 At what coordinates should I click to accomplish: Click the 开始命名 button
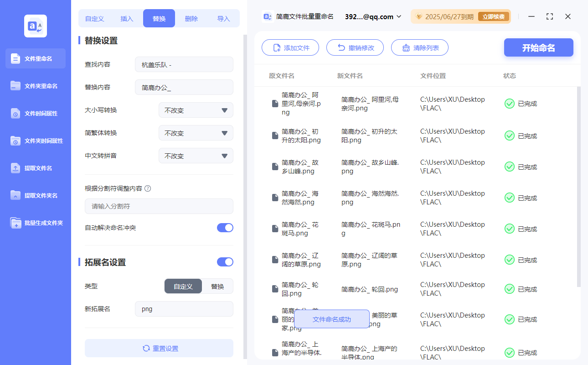[x=538, y=47]
